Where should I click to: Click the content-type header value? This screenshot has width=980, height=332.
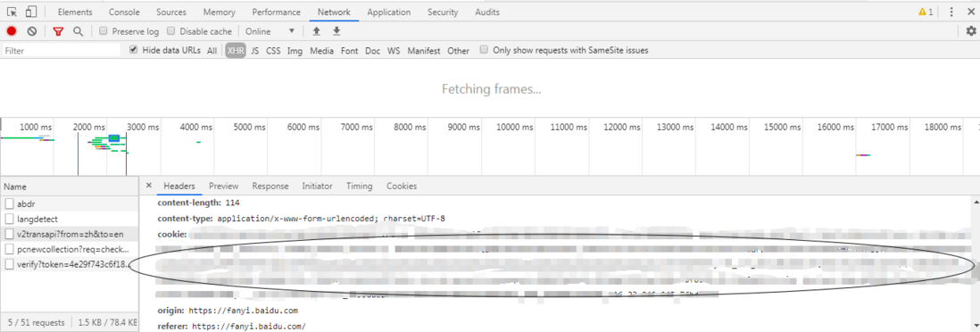coord(330,218)
